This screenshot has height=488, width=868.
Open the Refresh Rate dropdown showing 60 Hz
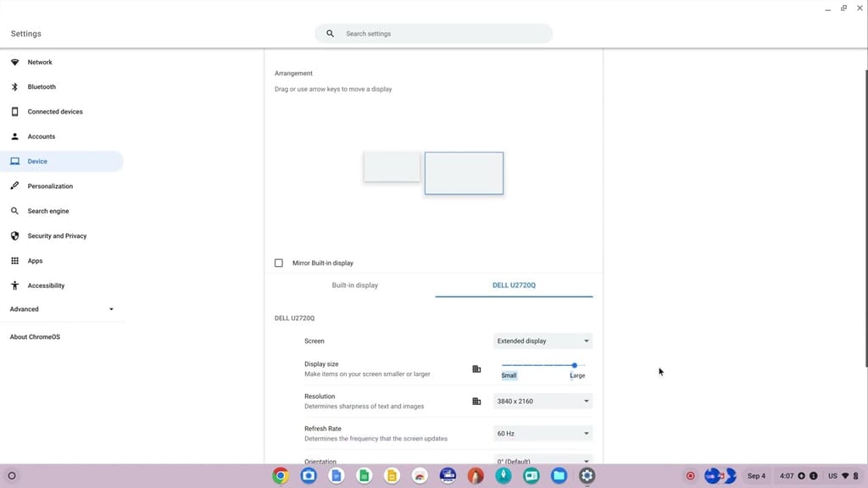pos(542,433)
